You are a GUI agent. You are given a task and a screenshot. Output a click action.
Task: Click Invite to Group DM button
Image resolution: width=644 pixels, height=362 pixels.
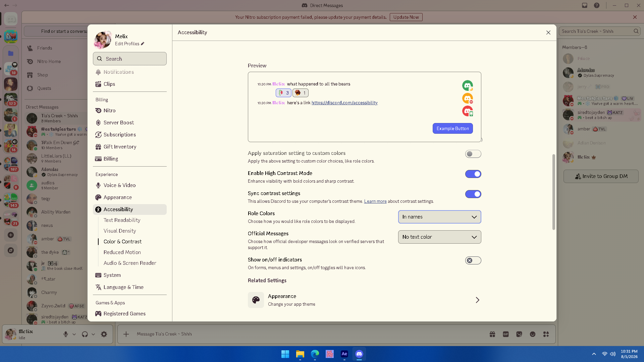point(601,176)
